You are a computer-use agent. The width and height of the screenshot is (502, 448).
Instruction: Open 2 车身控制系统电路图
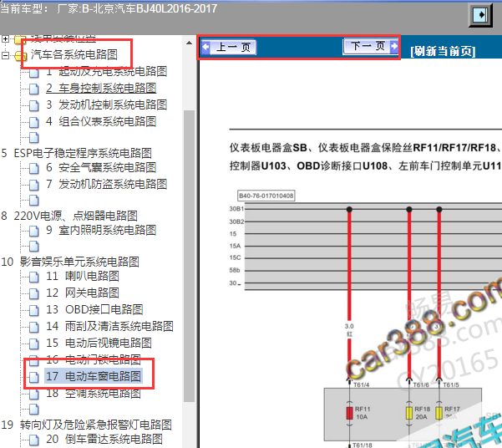[x=101, y=88]
